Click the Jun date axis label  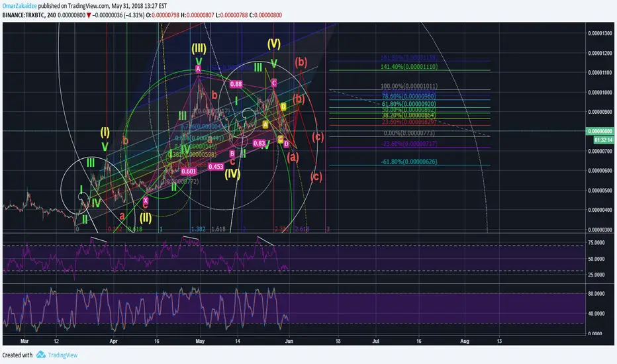pyautogui.click(x=289, y=341)
